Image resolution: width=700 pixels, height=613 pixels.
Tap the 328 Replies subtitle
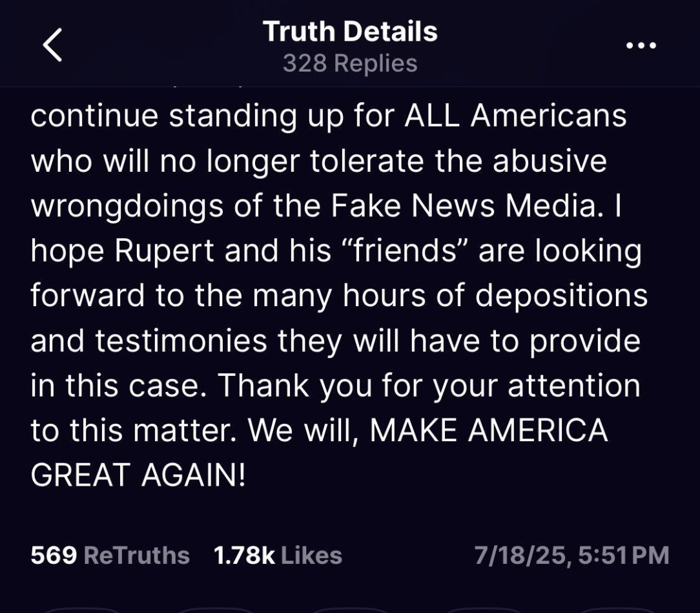(x=350, y=63)
